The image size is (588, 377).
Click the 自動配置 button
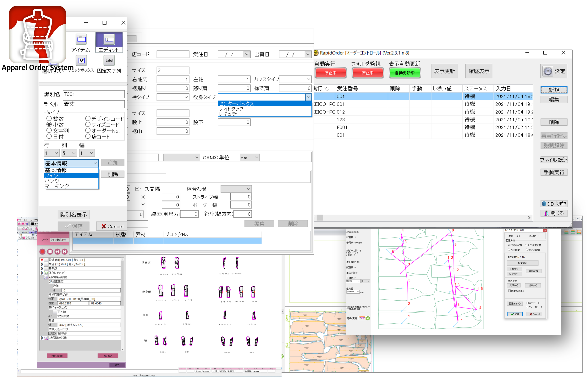click(533, 271)
